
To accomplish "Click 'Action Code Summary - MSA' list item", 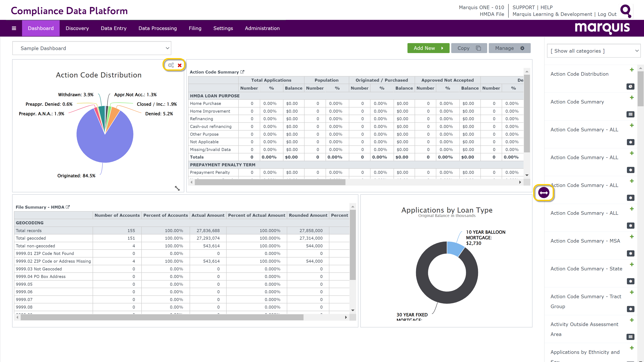I will pyautogui.click(x=585, y=241).
